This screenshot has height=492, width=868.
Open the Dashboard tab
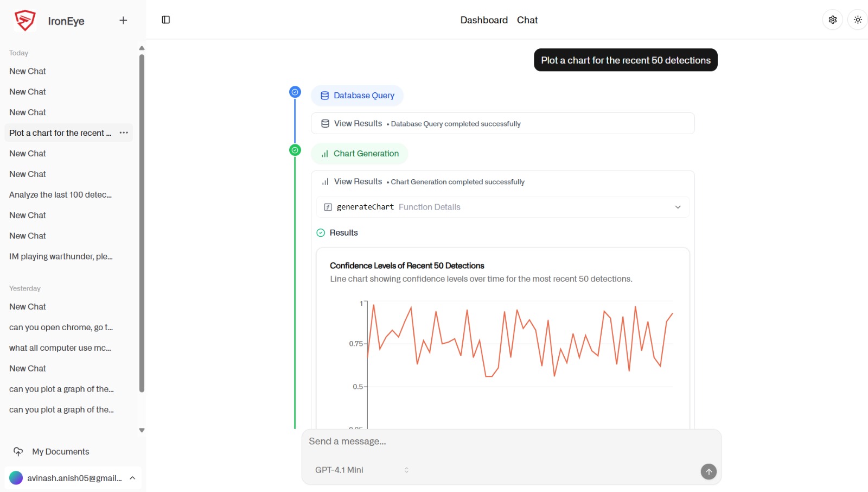tap(484, 20)
